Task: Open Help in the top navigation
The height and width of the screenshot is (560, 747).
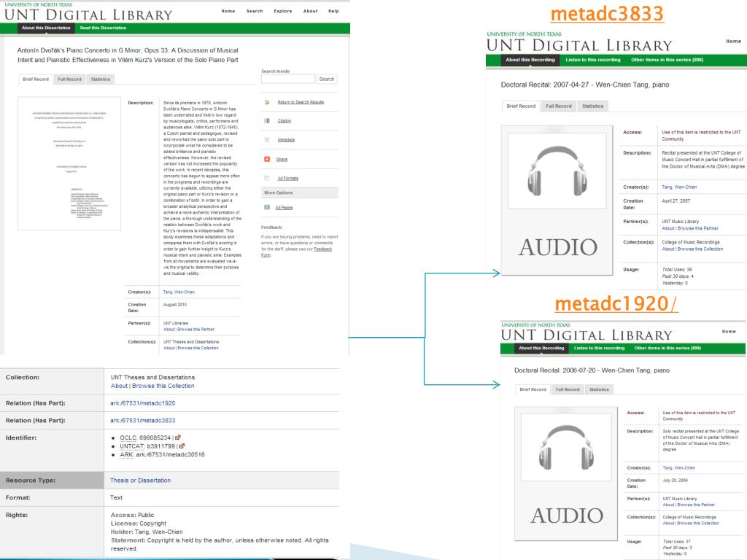Action: point(333,11)
